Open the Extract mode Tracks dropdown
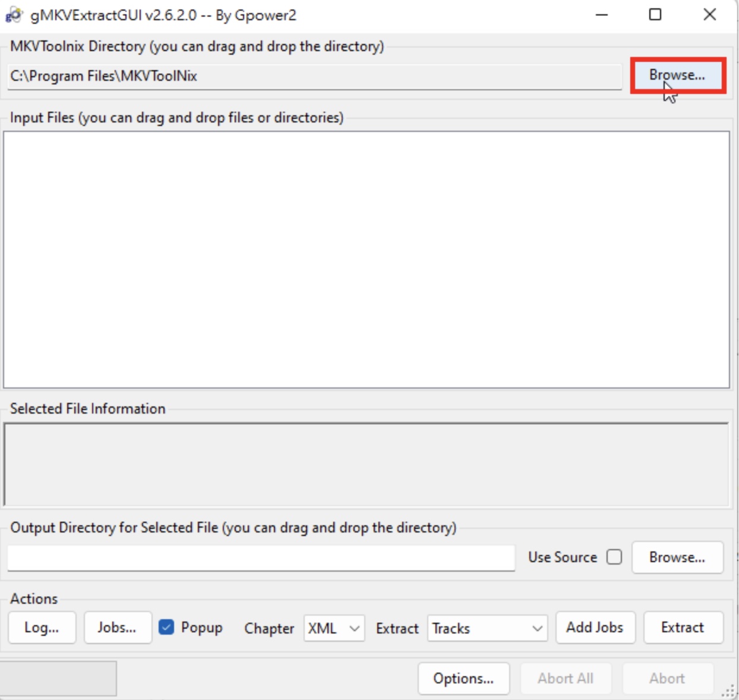The height and width of the screenshot is (700, 739). coord(487,628)
